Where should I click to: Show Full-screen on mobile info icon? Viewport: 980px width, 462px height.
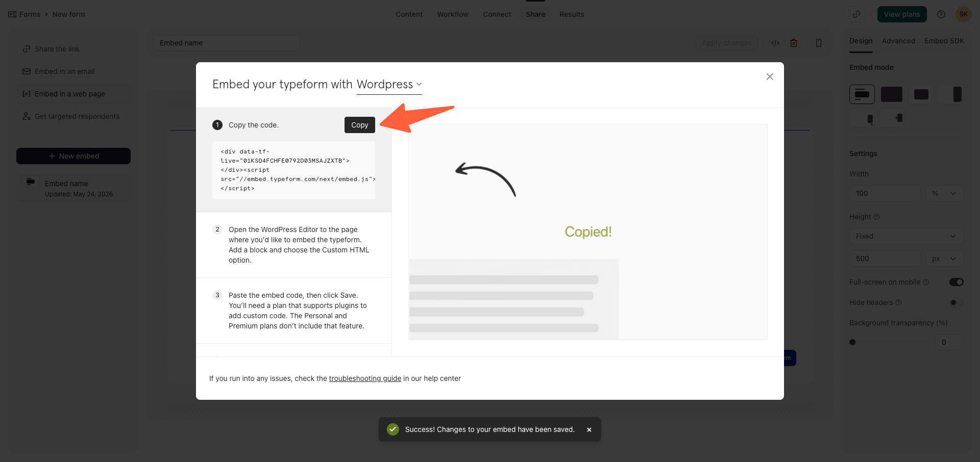click(926, 282)
